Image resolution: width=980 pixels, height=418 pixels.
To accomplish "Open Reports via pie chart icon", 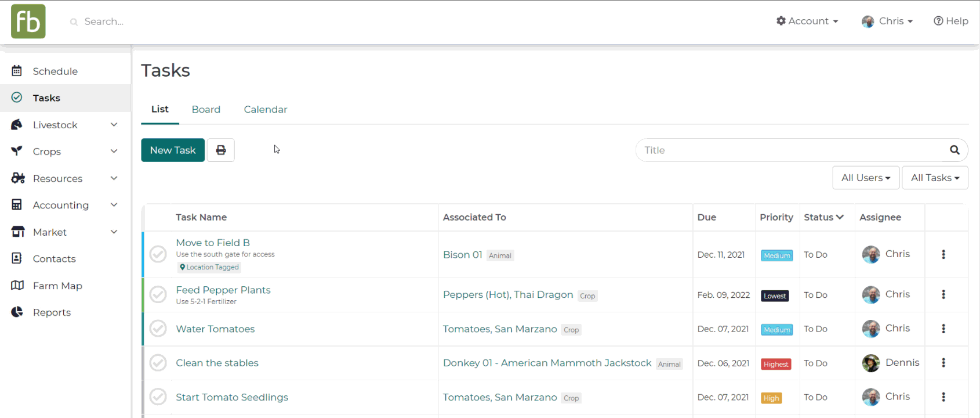I will point(17,312).
